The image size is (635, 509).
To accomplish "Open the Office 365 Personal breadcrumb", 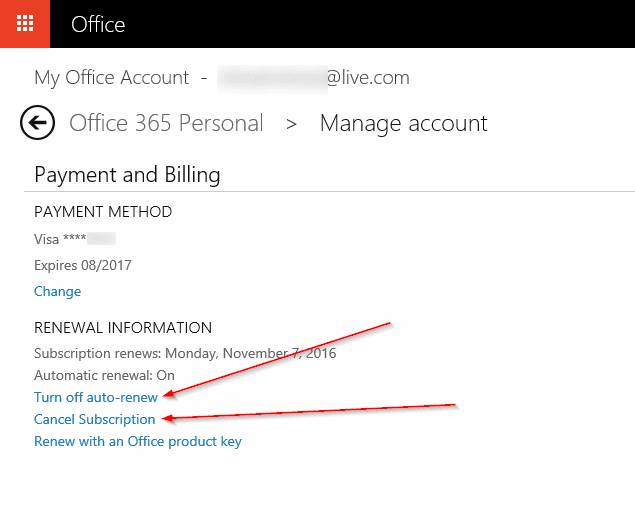I will click(x=166, y=123).
